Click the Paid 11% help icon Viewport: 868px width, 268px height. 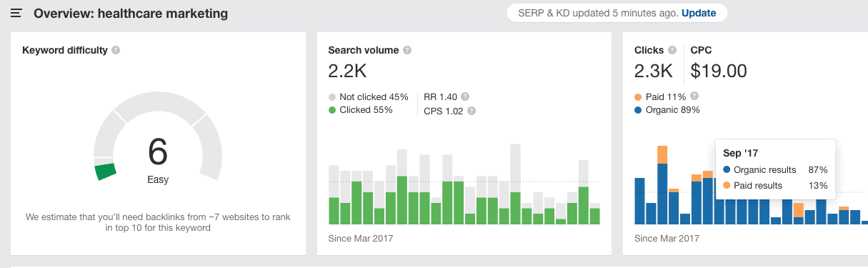(694, 96)
